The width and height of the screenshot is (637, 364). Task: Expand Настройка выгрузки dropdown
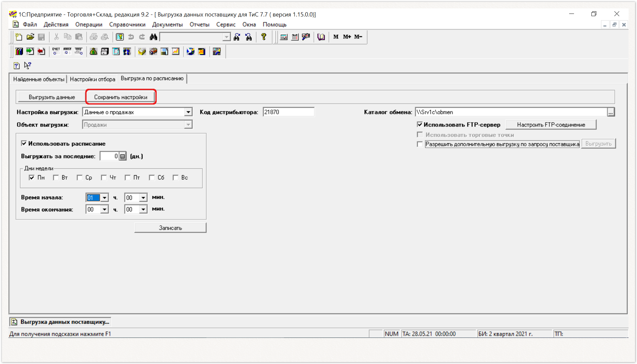pyautogui.click(x=188, y=112)
